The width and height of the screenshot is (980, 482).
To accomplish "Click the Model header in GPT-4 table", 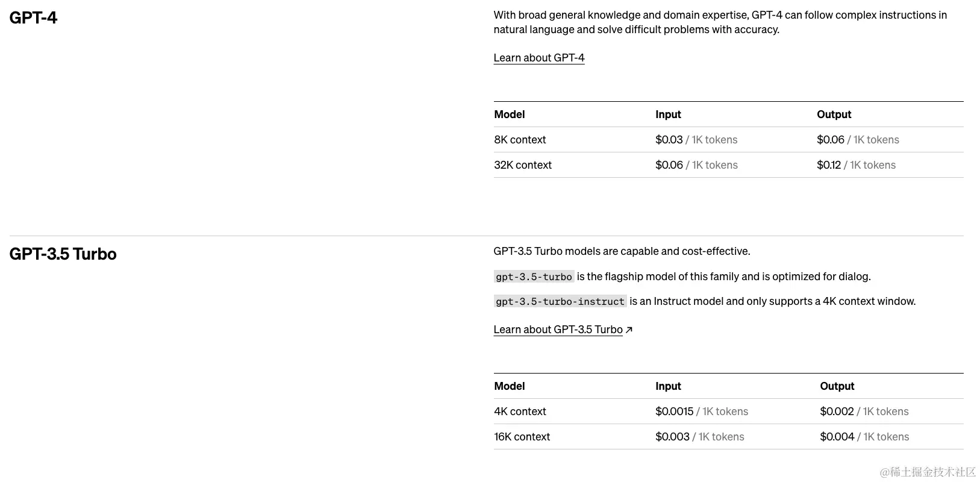I will click(x=510, y=114).
